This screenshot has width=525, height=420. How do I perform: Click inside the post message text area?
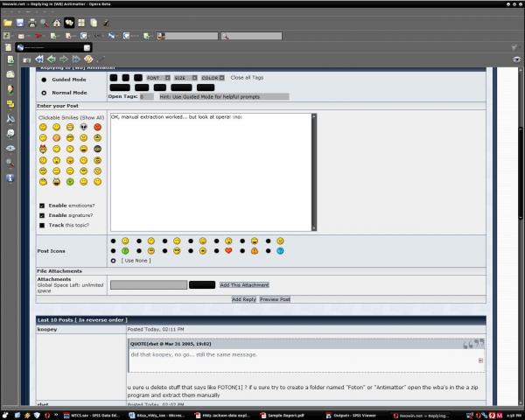click(x=211, y=172)
